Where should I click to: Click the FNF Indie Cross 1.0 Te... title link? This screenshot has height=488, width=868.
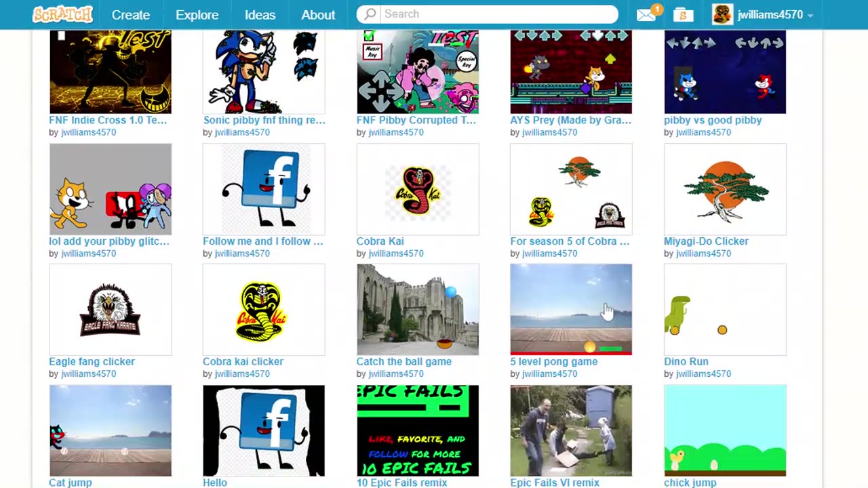coord(108,120)
